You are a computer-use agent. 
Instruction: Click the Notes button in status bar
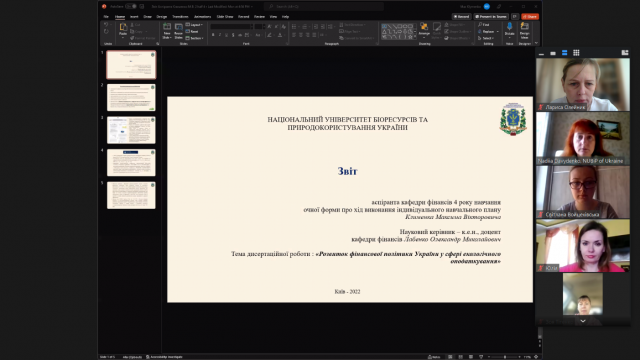(x=434, y=357)
